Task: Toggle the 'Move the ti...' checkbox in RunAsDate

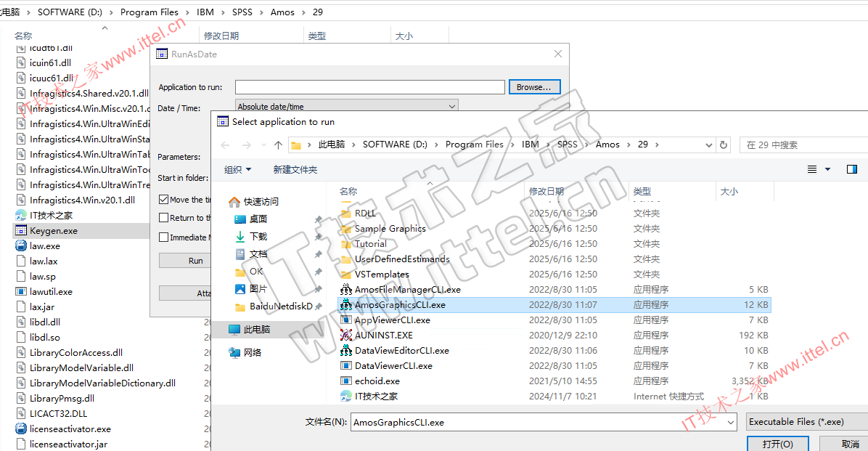Action: [x=164, y=200]
